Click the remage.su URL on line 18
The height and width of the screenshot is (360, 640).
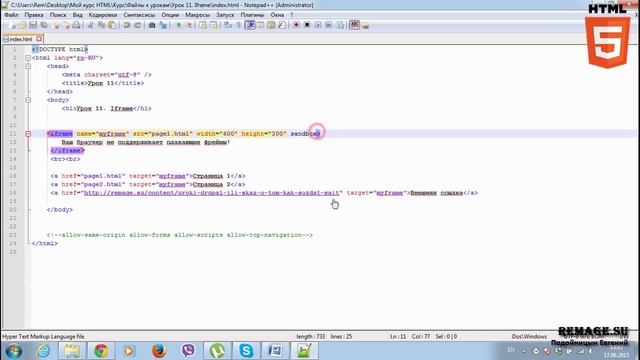pos(211,193)
